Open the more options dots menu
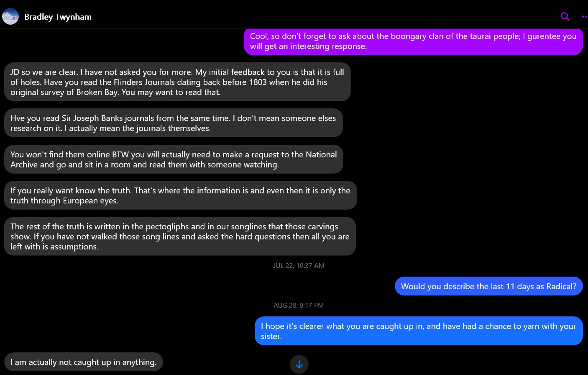 (584, 16)
